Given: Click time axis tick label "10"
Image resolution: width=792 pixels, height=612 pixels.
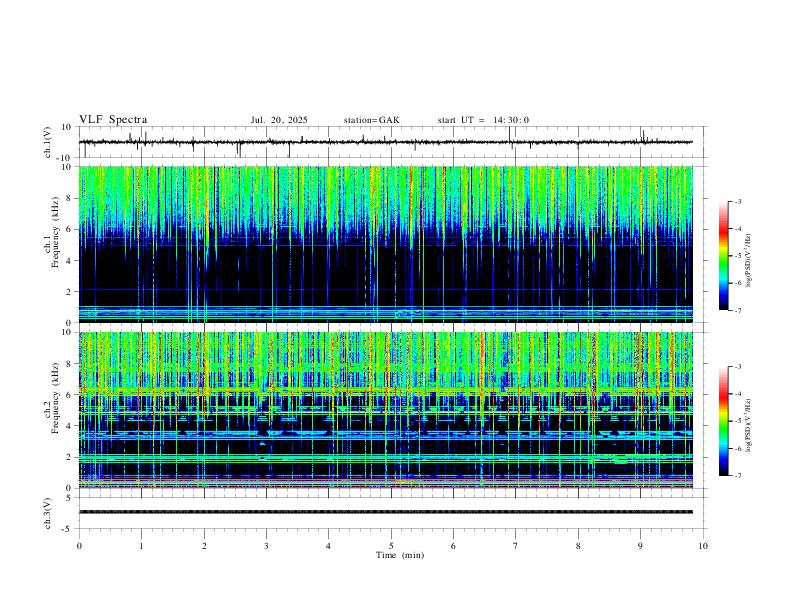Looking at the screenshot, I should tap(703, 546).
